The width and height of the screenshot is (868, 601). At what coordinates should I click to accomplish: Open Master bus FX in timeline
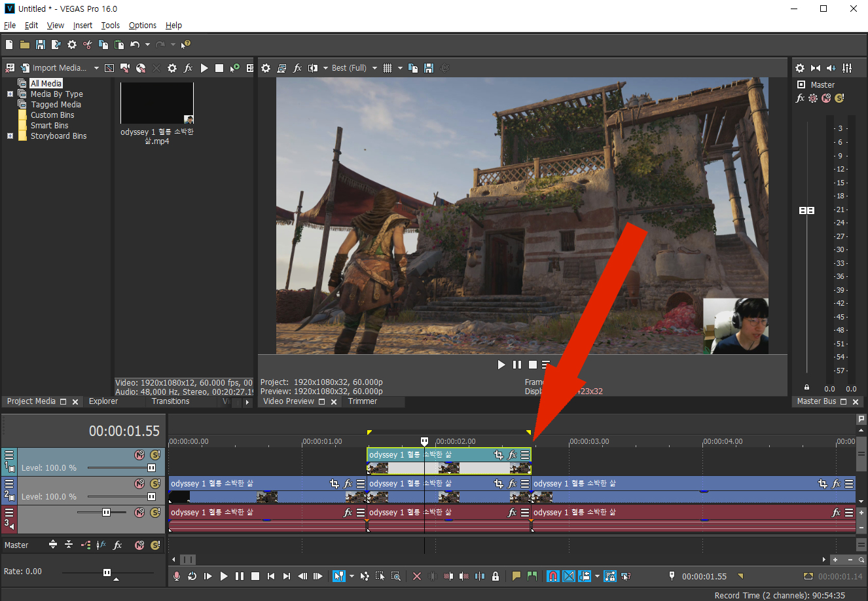coord(118,545)
